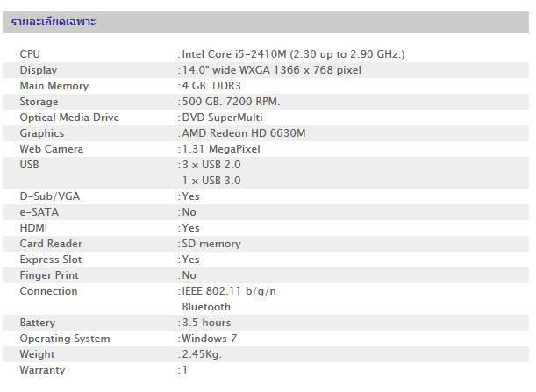Screen dimensions: 536x392
Task: Click the SD memory card reader value
Action: (211, 244)
